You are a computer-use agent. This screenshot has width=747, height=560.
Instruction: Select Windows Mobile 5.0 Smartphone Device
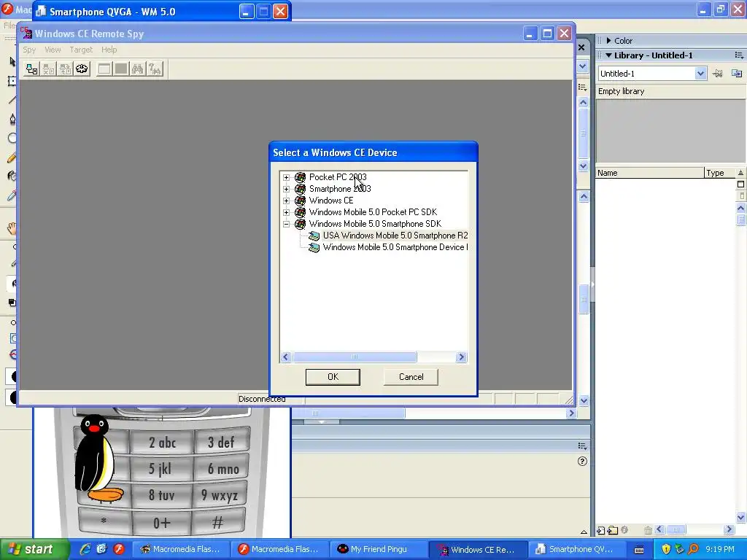pos(395,247)
